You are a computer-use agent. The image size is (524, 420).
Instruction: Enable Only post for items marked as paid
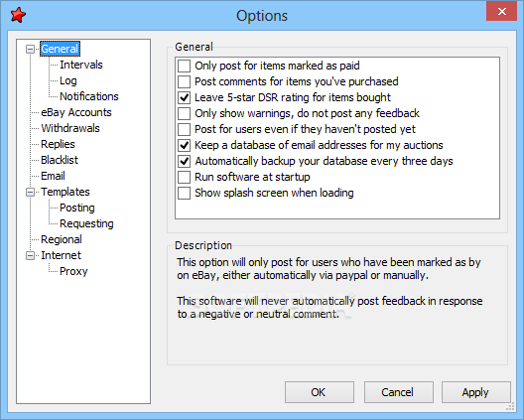click(185, 66)
